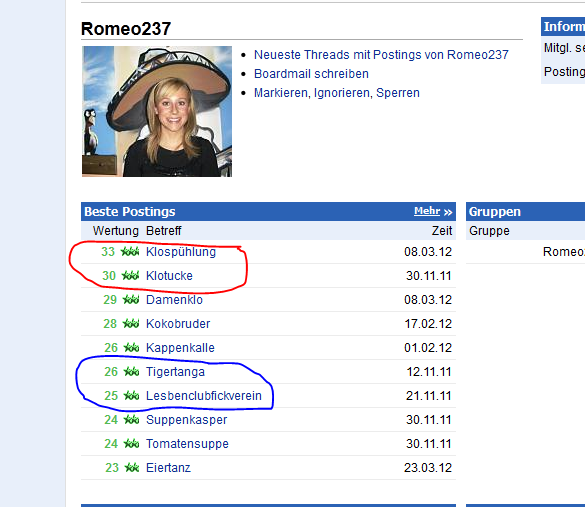The height and width of the screenshot is (507, 585).
Task: Click the Boardmail schreiben link
Action: [x=311, y=74]
